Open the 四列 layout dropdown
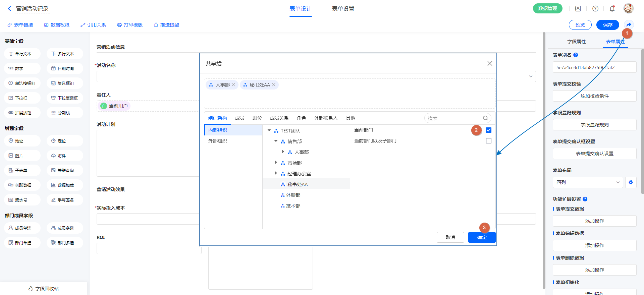 (588, 182)
